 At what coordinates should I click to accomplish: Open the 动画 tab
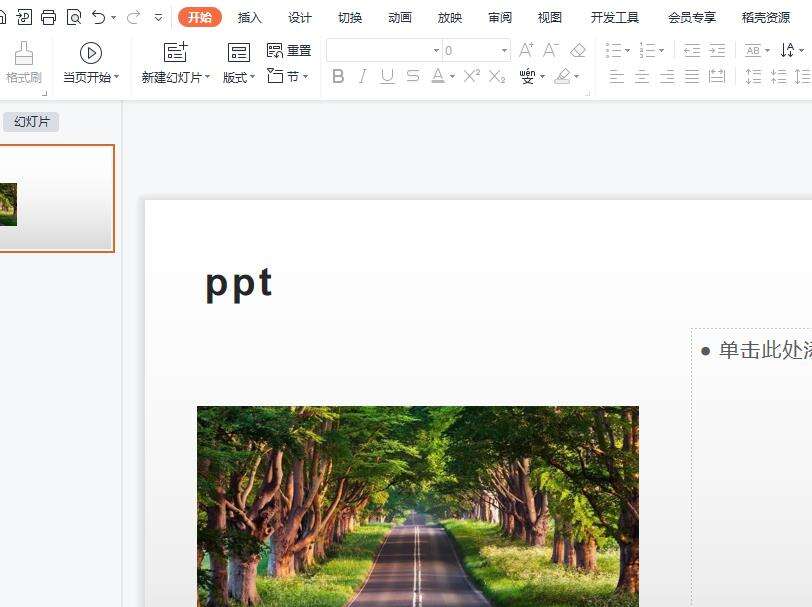click(400, 18)
